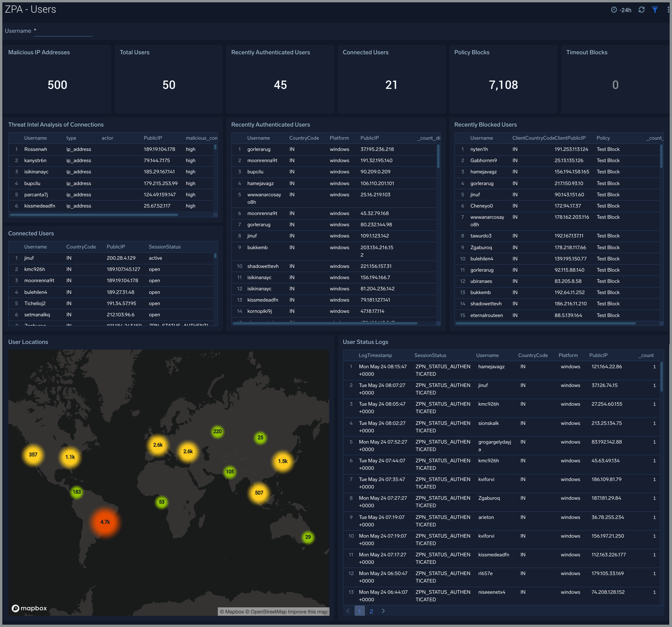This screenshot has width=672, height=627.
Task: Select the nyten1h row in Recently Blocked Users
Action: (x=541, y=149)
